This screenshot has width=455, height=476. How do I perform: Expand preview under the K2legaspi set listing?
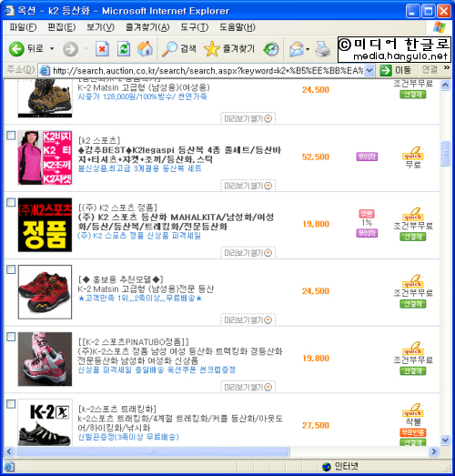tap(248, 186)
